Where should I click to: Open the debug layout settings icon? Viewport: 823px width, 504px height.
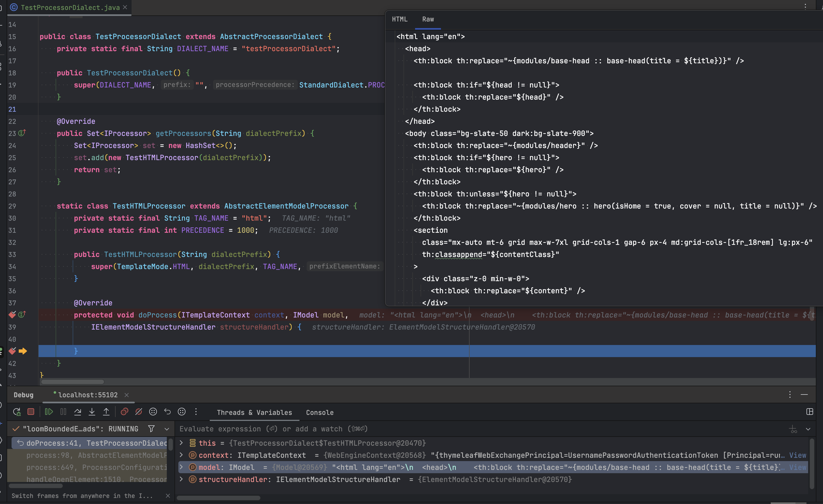coord(809,412)
